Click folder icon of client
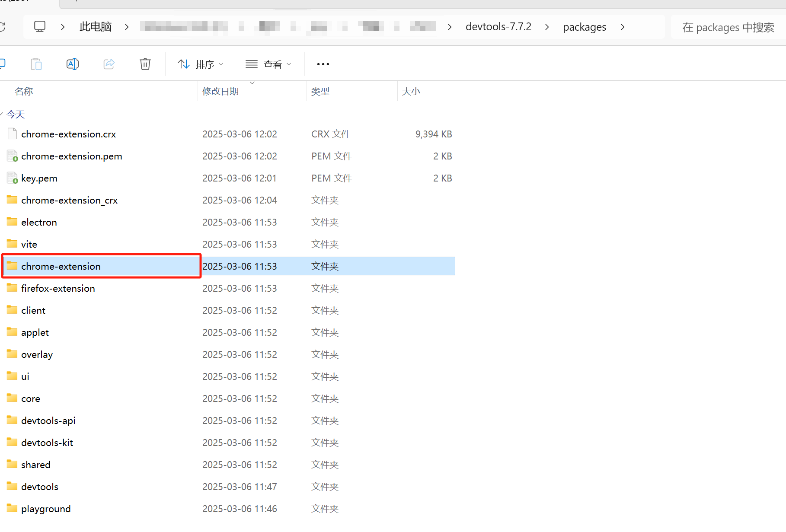786x532 pixels. tap(12, 309)
